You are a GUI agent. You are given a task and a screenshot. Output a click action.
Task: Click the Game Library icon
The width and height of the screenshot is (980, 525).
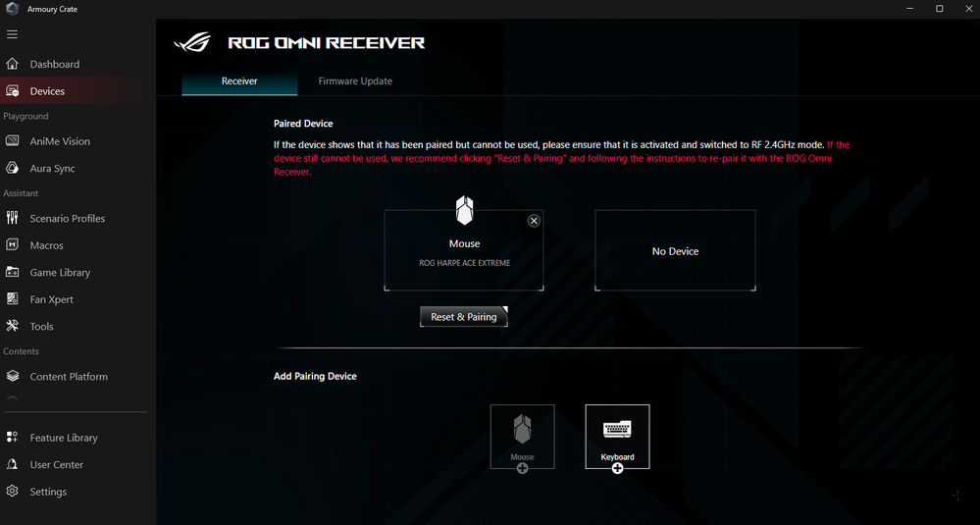[12, 272]
